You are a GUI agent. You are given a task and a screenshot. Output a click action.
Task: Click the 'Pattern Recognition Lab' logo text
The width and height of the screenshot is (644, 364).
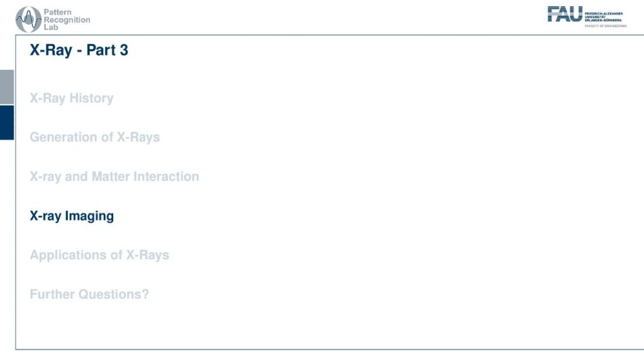click(x=67, y=20)
